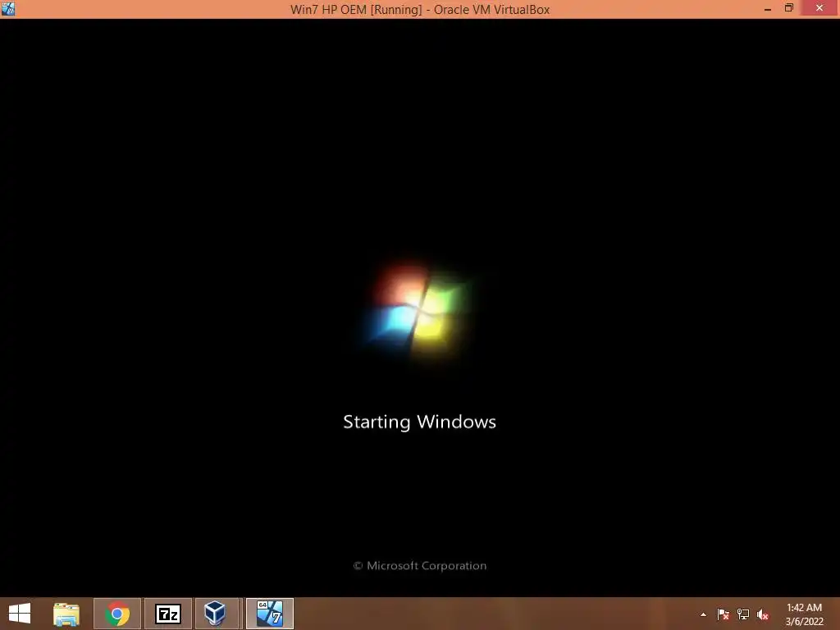Open 7-Zip from the taskbar
Screen dimensions: 840x630
(x=167, y=614)
